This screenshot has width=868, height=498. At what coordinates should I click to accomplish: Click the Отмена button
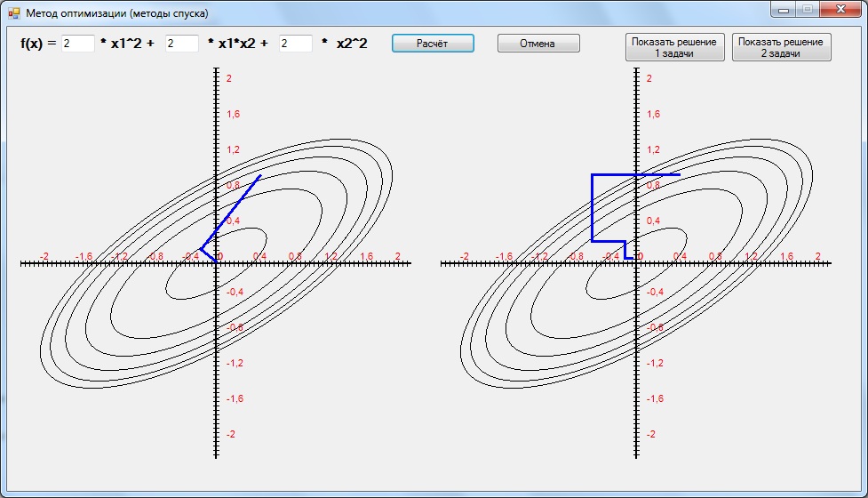tap(538, 44)
